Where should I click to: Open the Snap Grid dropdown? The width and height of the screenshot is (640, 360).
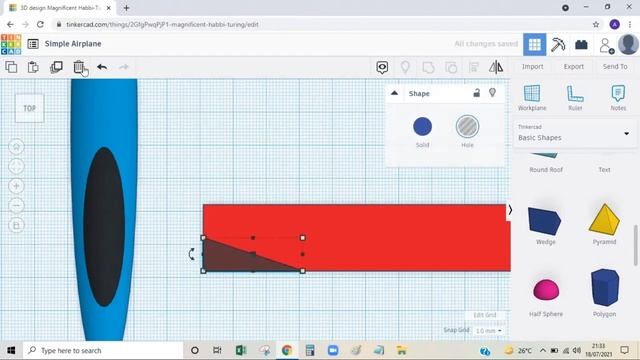489,331
